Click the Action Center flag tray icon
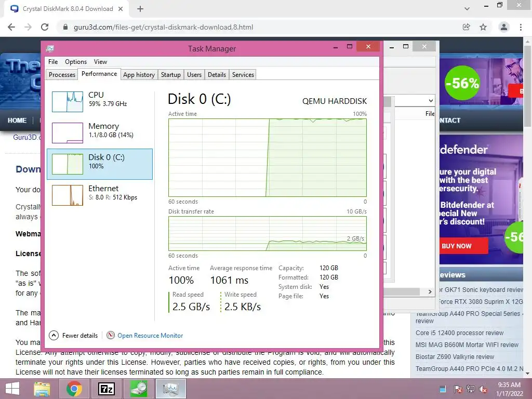This screenshot has width=532, height=399. (x=458, y=389)
